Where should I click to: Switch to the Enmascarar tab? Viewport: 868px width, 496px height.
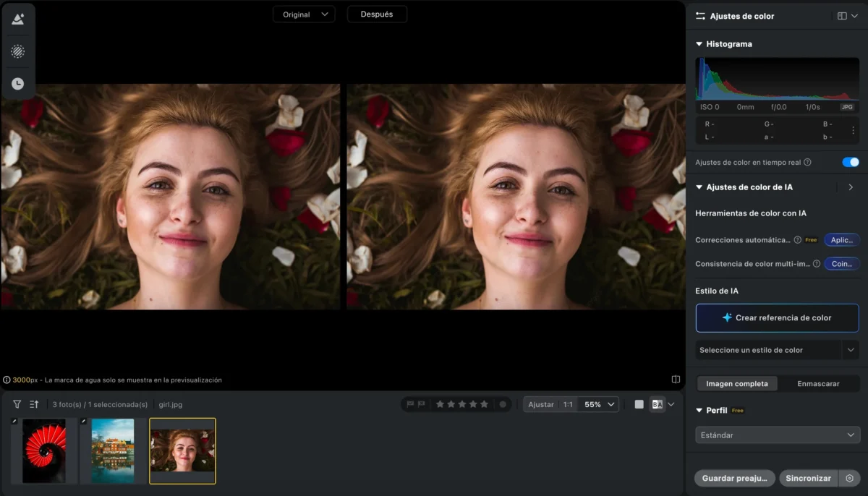[818, 383]
